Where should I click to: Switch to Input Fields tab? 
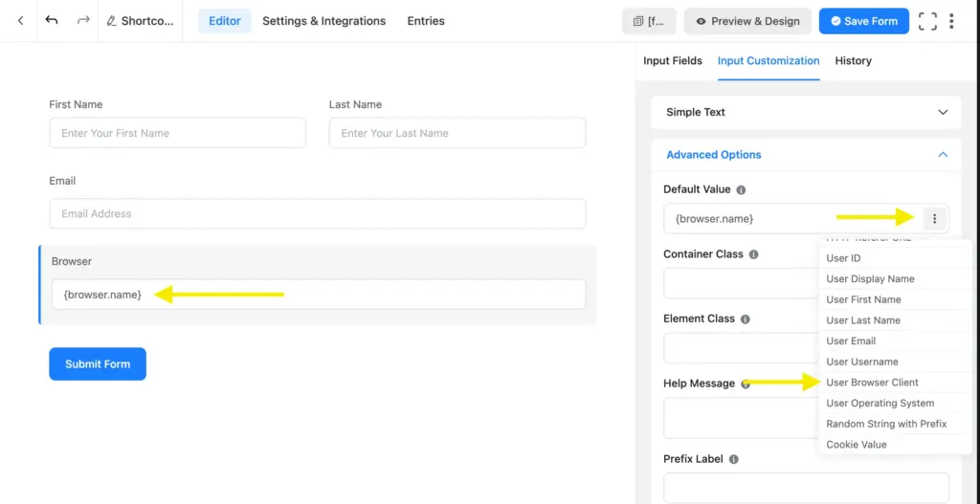pyautogui.click(x=673, y=60)
